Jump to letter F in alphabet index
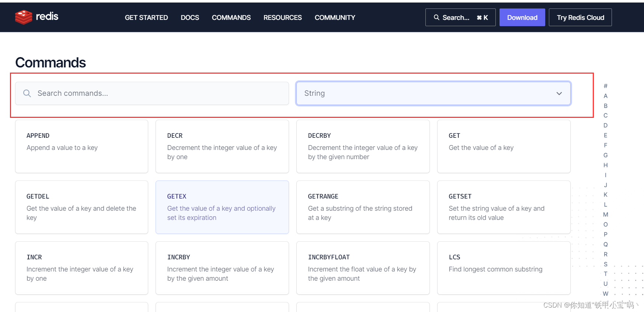Viewport: 644px width, 312px height. 605,145
